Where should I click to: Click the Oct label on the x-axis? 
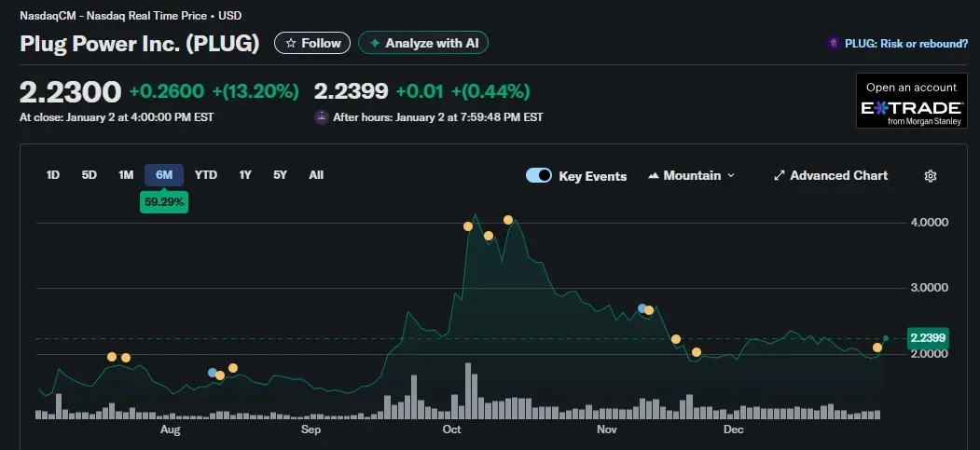click(451, 430)
